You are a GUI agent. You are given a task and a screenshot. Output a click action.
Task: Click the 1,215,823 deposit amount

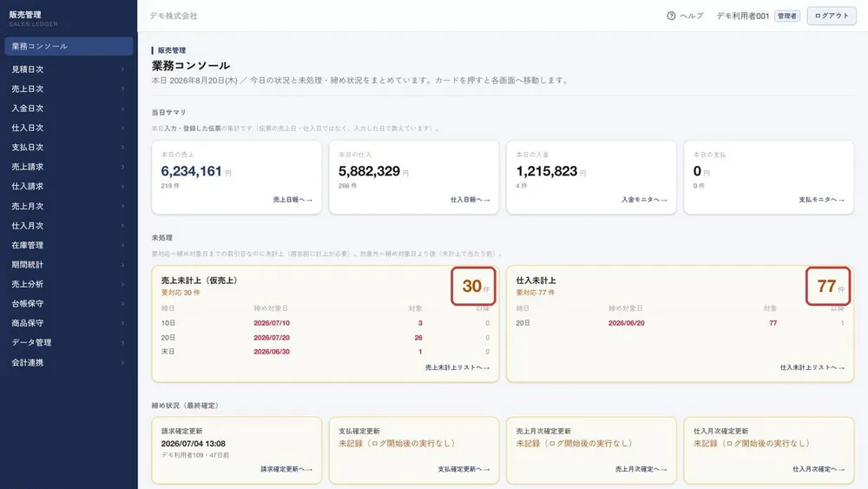coord(546,171)
